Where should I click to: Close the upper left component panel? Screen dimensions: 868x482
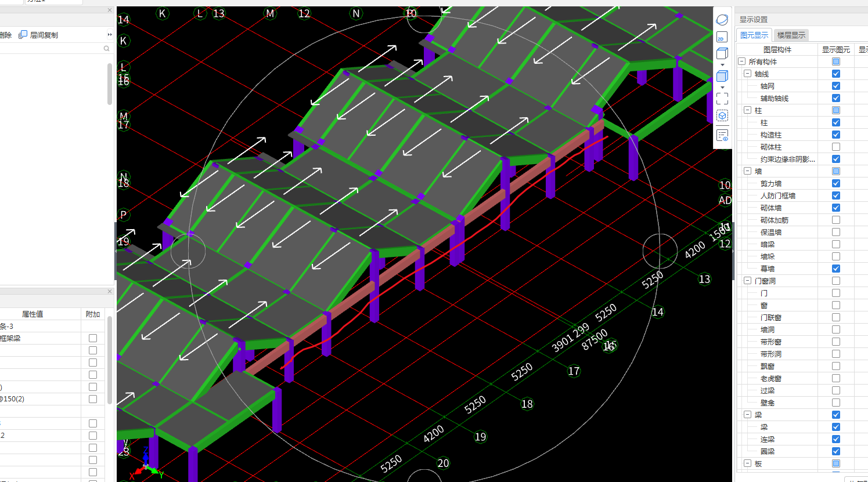tap(110, 10)
